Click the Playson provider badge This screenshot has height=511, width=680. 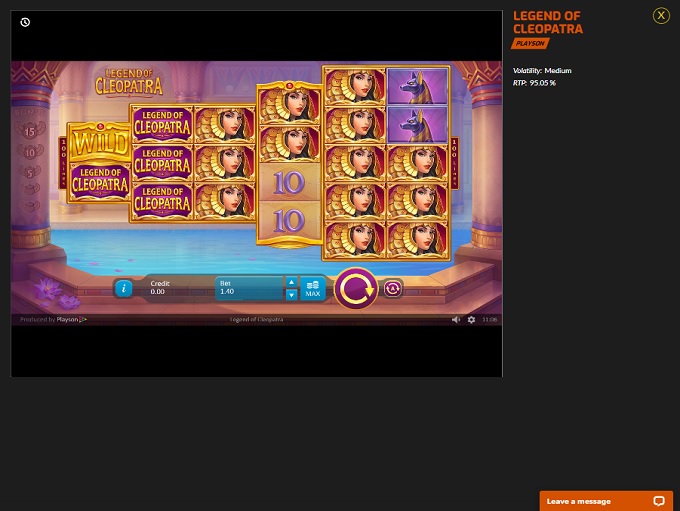click(x=530, y=43)
